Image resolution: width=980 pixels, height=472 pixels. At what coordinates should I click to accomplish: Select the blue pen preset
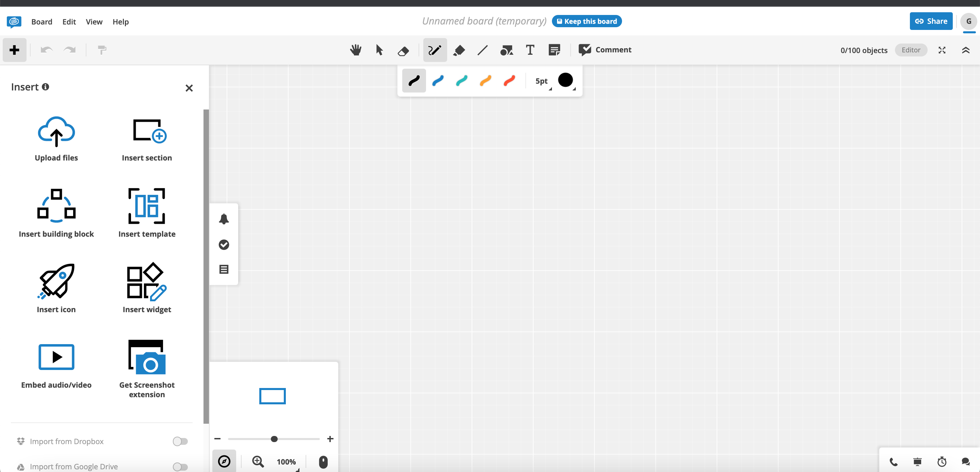pyautogui.click(x=438, y=81)
